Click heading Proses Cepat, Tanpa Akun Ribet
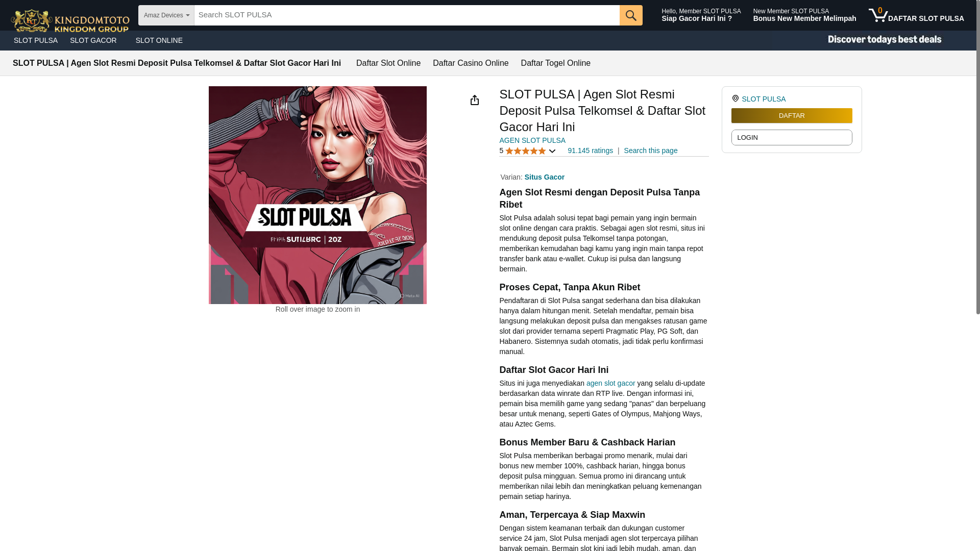The width and height of the screenshot is (980, 551). pyautogui.click(x=570, y=287)
